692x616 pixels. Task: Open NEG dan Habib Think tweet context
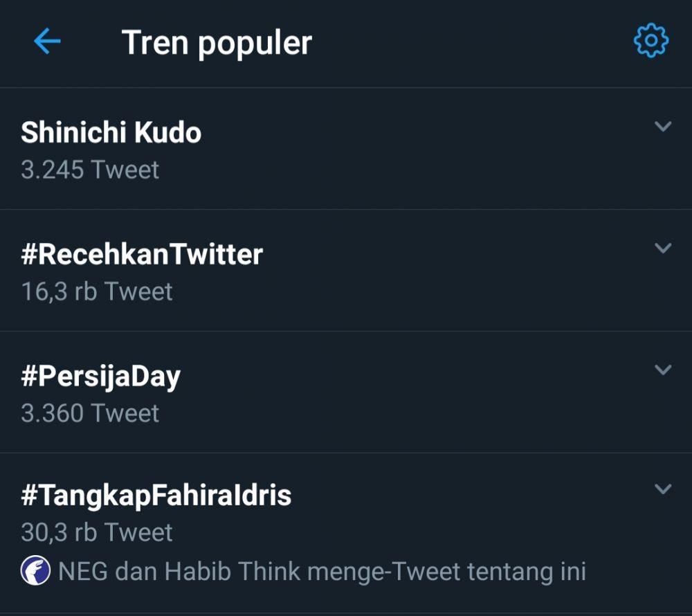322,571
